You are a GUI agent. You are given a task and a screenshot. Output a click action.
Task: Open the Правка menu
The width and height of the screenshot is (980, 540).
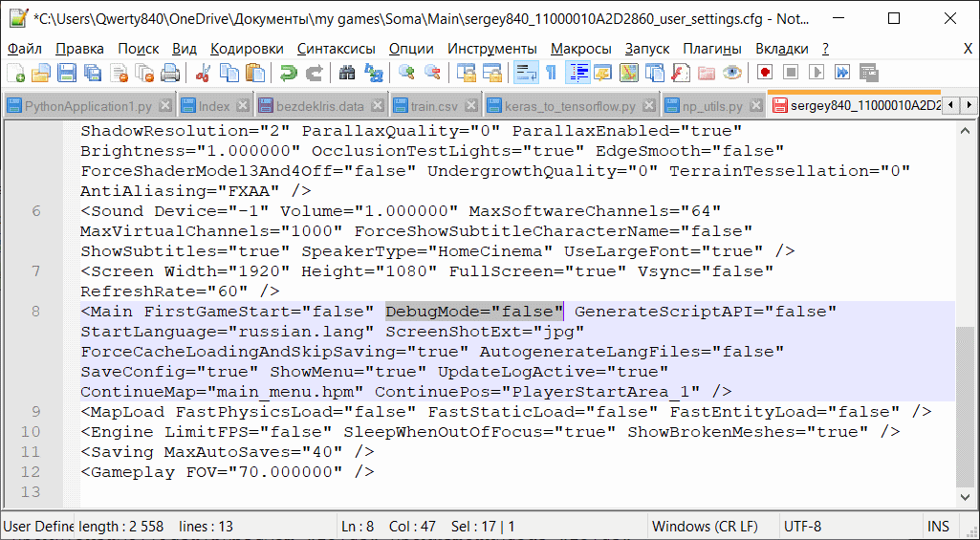[x=80, y=49]
